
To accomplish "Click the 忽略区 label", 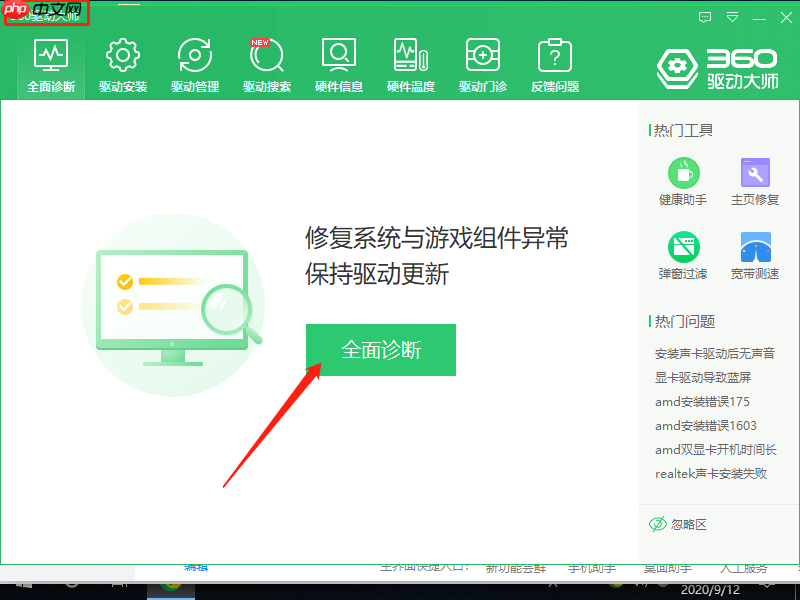I will click(x=688, y=524).
